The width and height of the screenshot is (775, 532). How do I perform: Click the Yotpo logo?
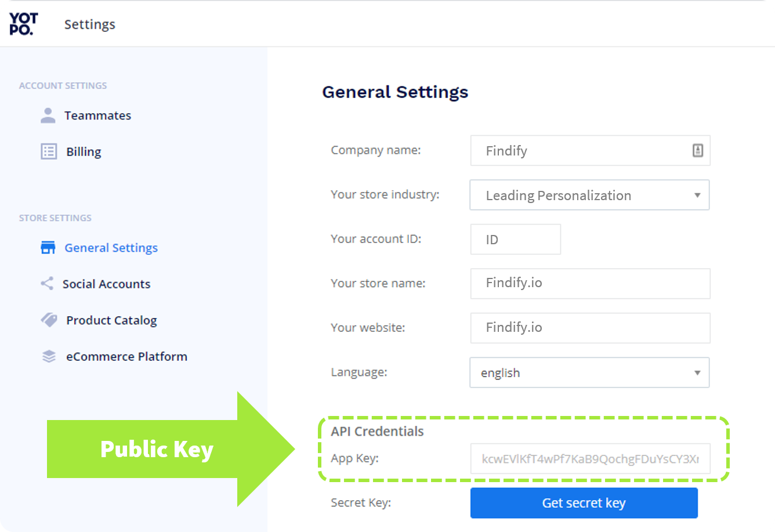point(23,24)
